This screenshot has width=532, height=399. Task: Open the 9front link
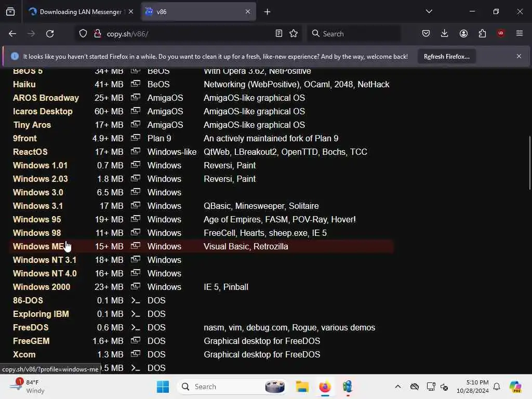pyautogui.click(x=25, y=138)
